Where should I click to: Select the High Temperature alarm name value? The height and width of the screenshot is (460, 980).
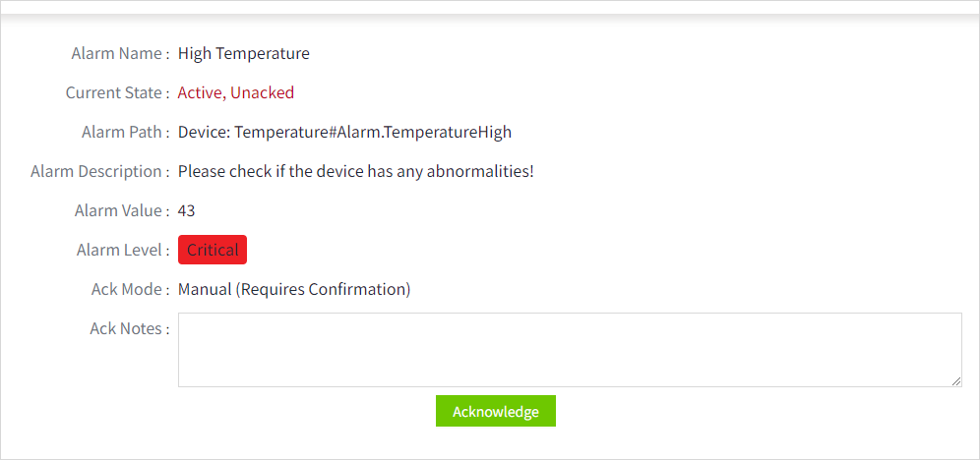click(244, 53)
